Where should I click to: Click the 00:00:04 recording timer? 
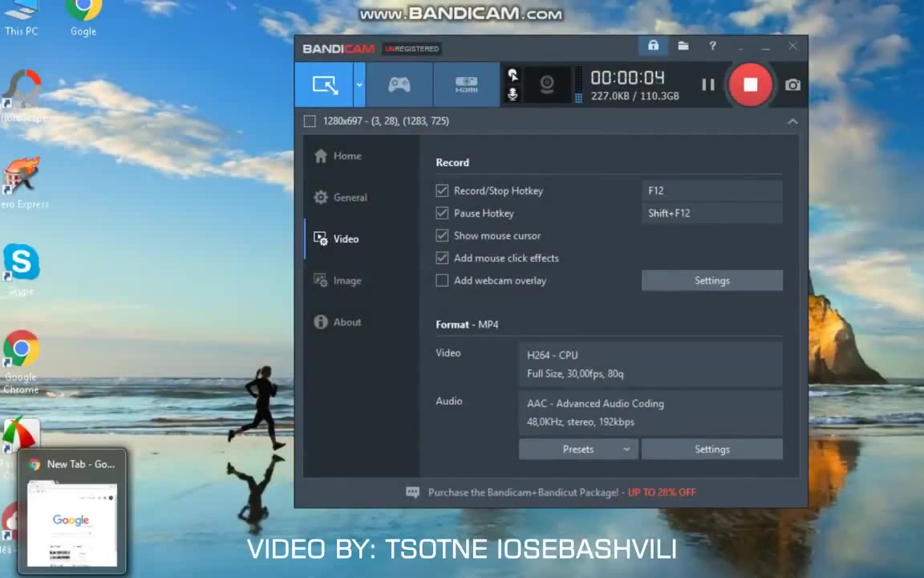click(x=627, y=78)
